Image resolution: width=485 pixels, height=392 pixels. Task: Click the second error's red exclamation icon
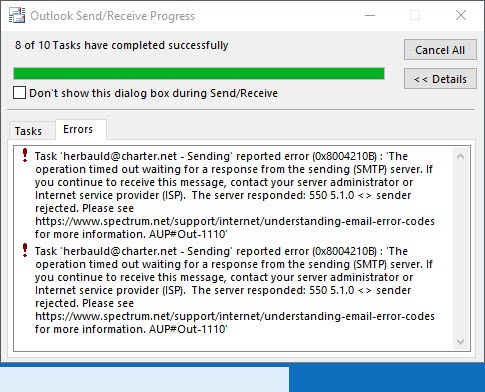(x=25, y=250)
